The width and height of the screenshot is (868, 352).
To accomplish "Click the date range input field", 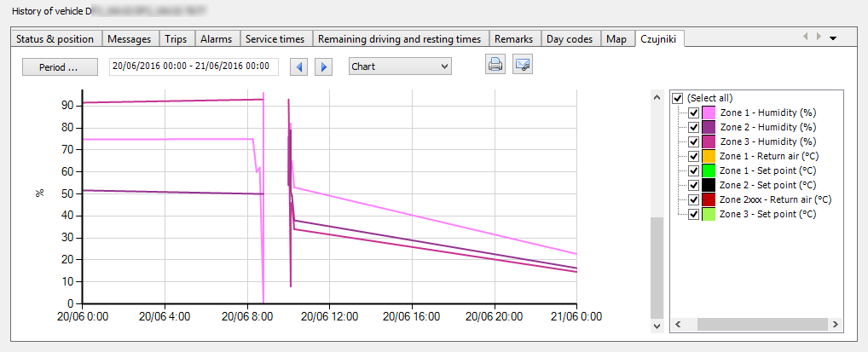I will point(194,66).
